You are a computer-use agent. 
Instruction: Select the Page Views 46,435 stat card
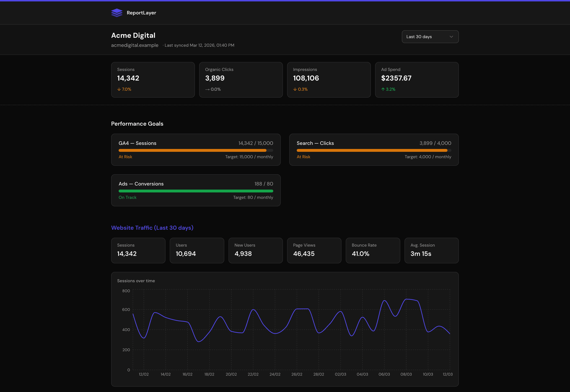click(314, 251)
